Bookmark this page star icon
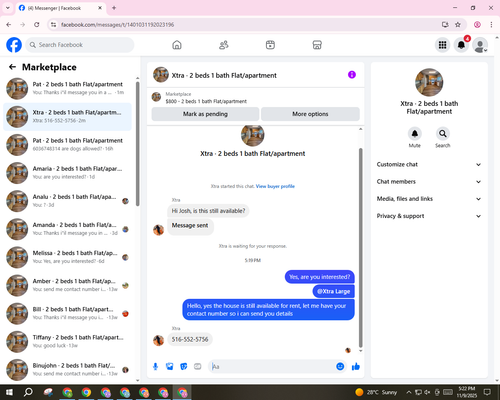500x400 pixels. (458, 25)
